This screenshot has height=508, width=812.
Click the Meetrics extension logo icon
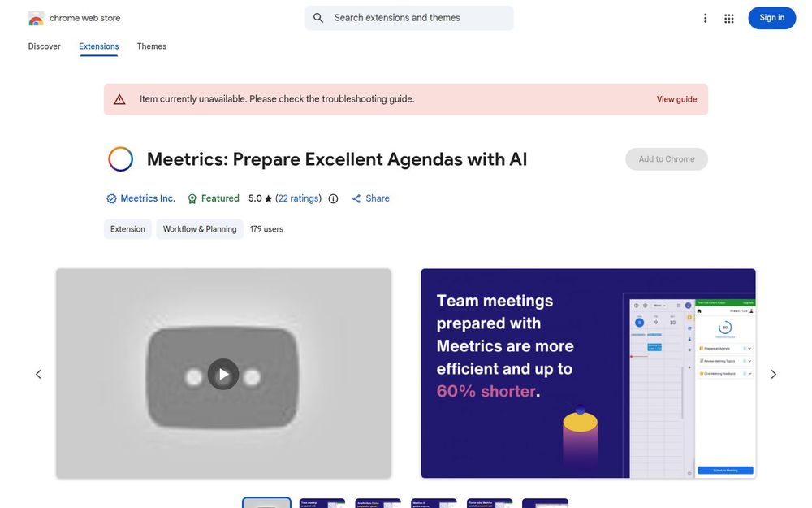click(121, 159)
